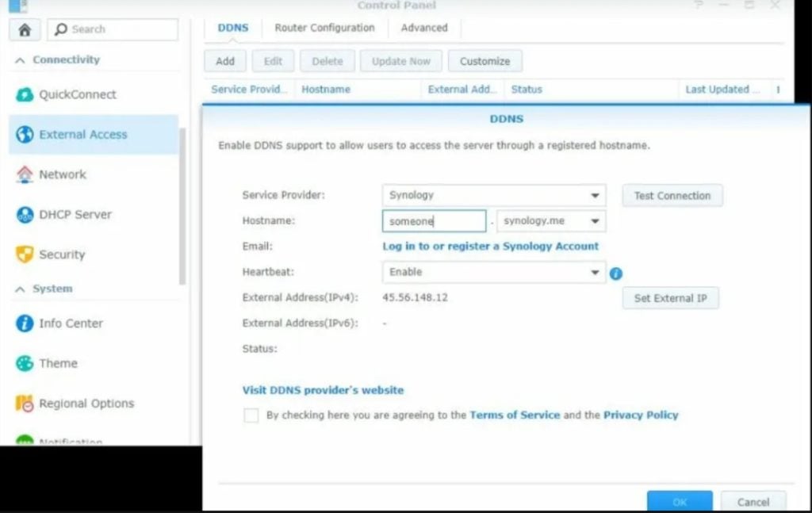Select Info Center label in the sidebar
Image resolution: width=812 pixels, height=513 pixels.
point(71,323)
